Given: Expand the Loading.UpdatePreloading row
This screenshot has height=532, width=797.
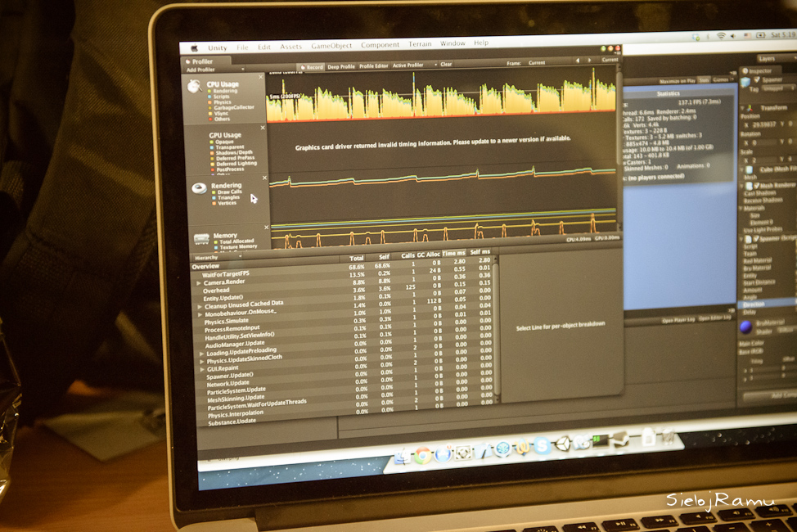Looking at the screenshot, I should click(202, 354).
